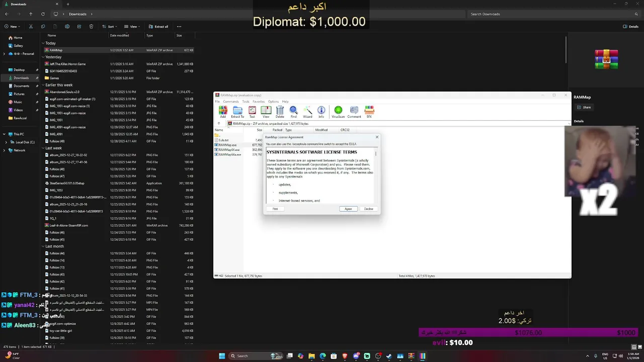Screen dimensions: 644x362
Task: Click Agree in RAMMap License Agreement
Action: 348,209
